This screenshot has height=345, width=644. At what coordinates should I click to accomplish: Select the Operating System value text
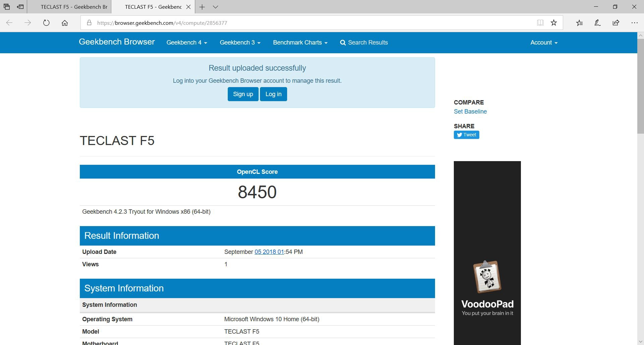pos(272,319)
